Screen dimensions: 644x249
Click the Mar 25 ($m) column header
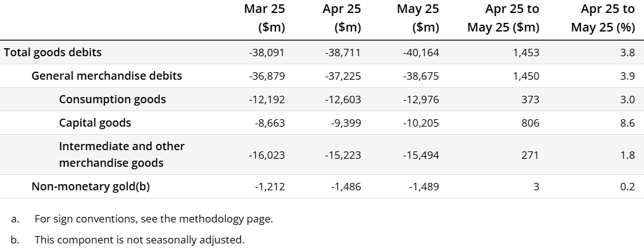[264, 18]
